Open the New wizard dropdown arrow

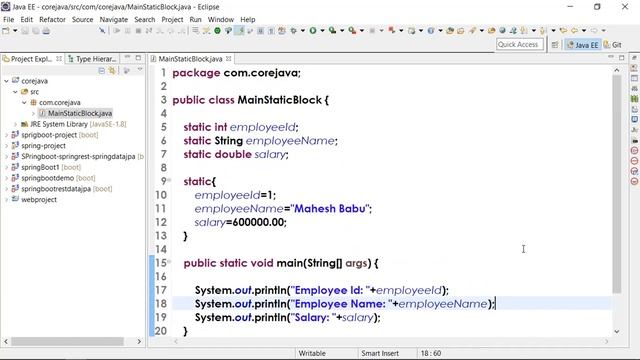click(15, 31)
